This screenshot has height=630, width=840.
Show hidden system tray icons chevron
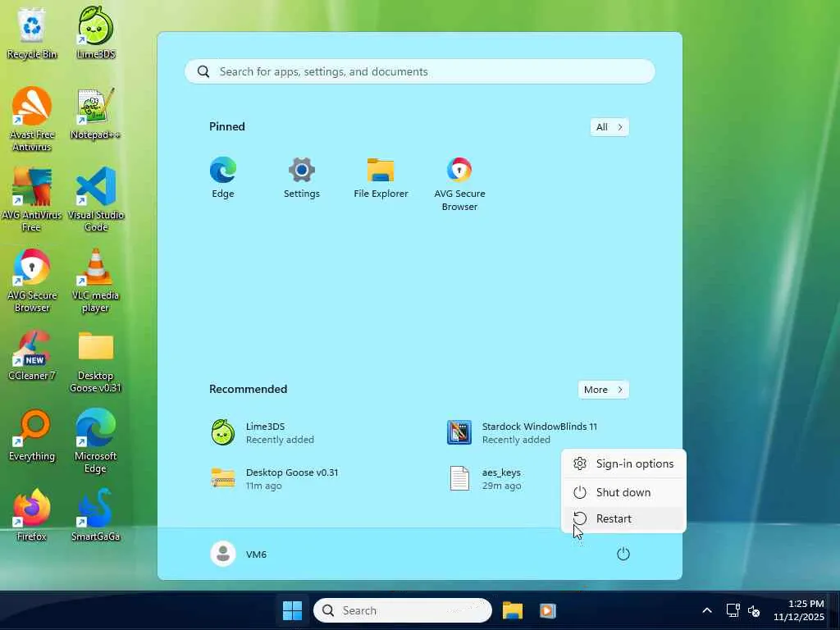click(x=707, y=610)
